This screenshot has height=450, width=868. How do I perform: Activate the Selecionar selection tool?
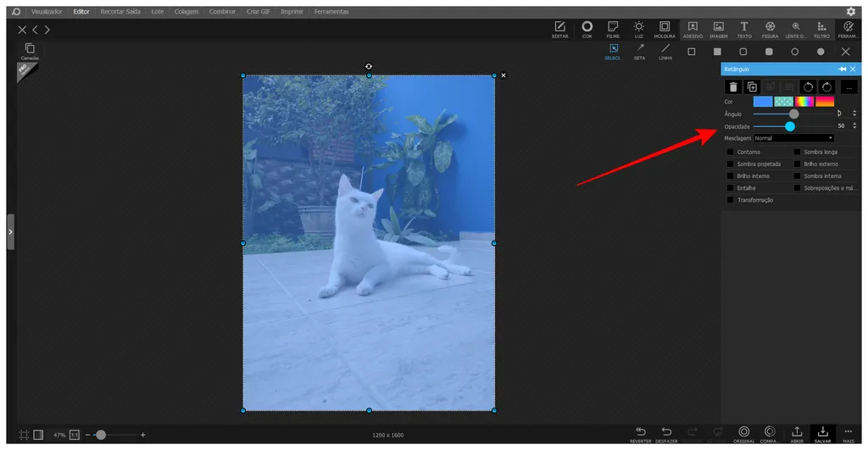click(614, 52)
